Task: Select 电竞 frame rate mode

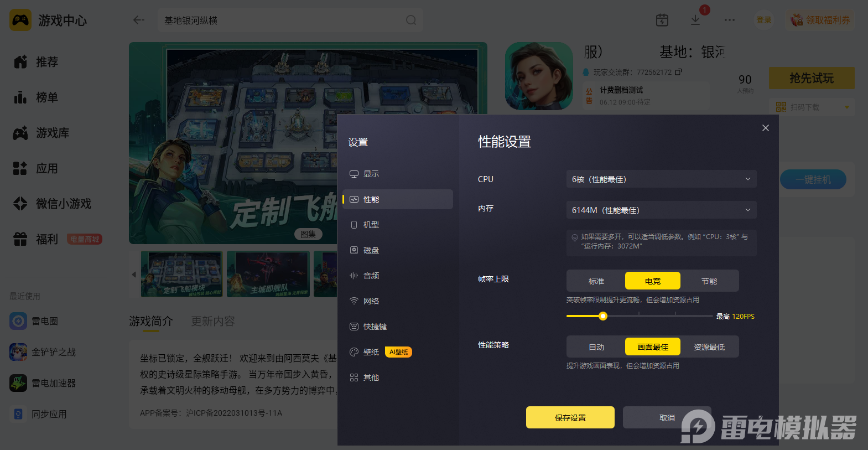Action: pos(653,281)
